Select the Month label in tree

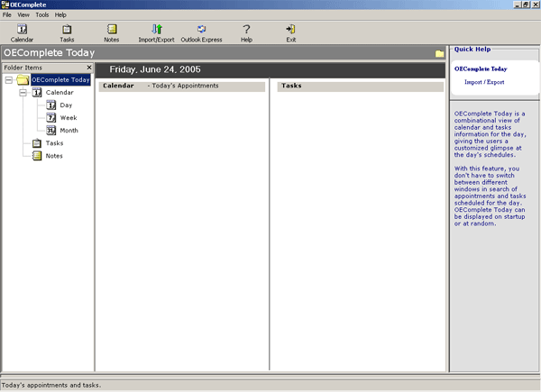coord(69,131)
